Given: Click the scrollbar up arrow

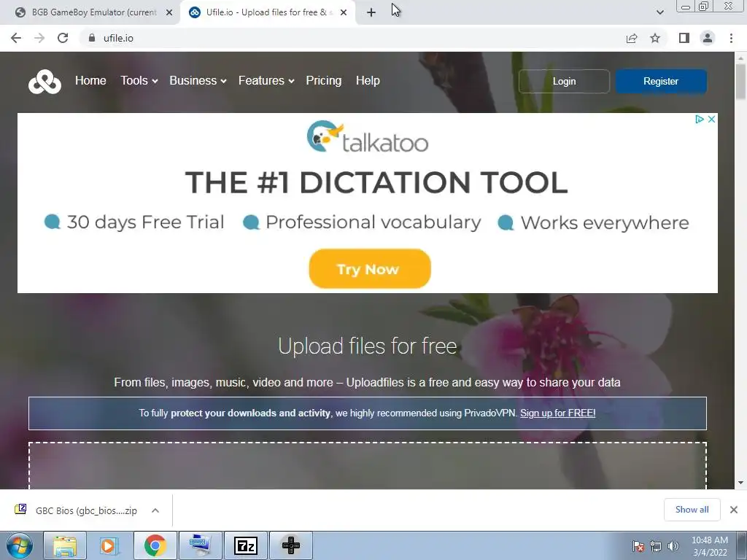Looking at the screenshot, I should (x=740, y=58).
